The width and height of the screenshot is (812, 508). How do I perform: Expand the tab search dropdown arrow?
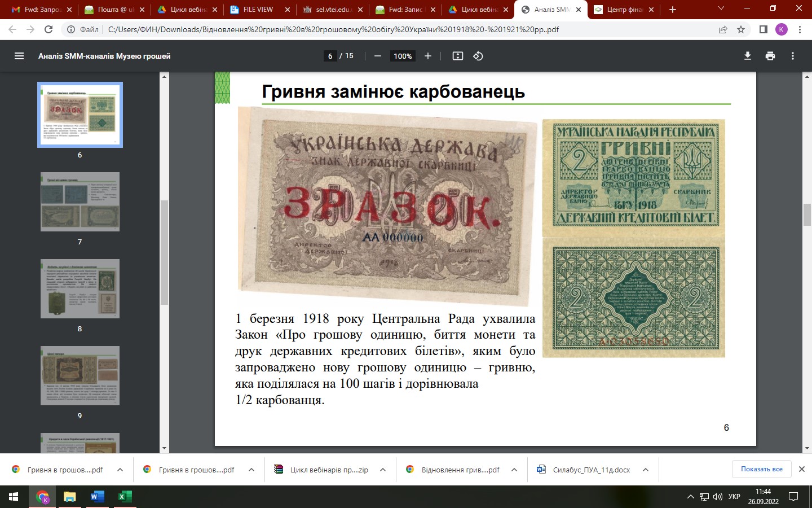[x=721, y=9]
